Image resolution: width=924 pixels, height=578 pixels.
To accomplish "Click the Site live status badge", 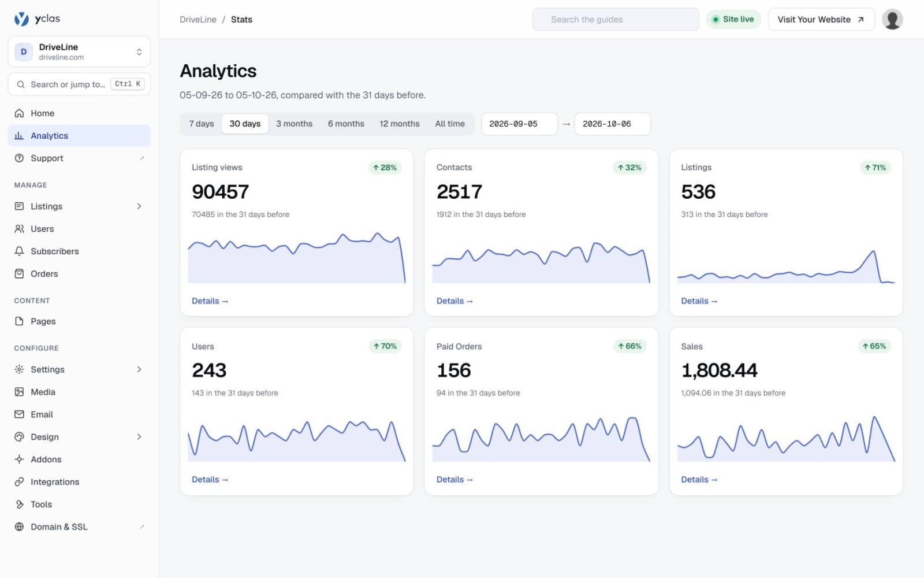I will [733, 20].
